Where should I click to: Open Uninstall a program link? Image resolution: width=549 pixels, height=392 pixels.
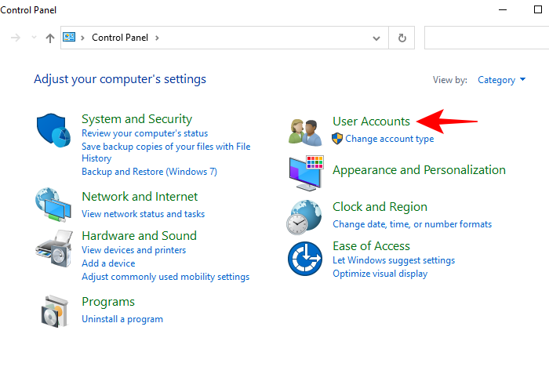point(122,319)
